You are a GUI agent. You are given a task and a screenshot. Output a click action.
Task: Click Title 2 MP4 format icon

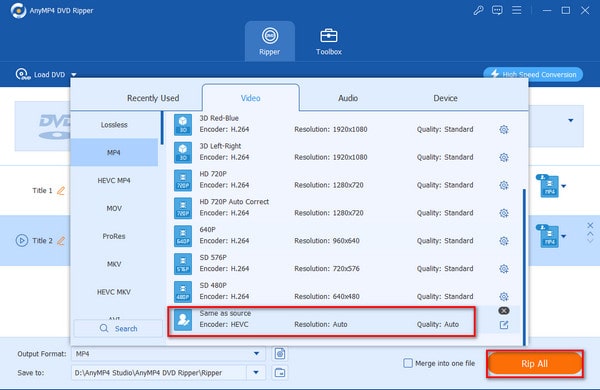coord(548,236)
